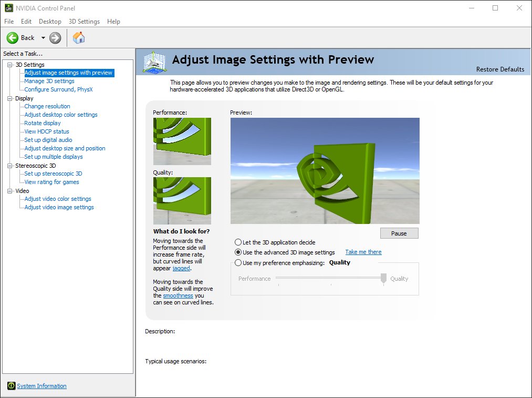Open View HDCP status
The height and width of the screenshot is (398, 532).
pyautogui.click(x=47, y=131)
